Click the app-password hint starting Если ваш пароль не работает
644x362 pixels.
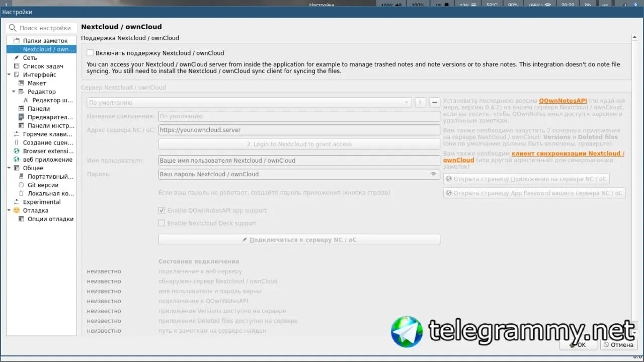(274, 193)
